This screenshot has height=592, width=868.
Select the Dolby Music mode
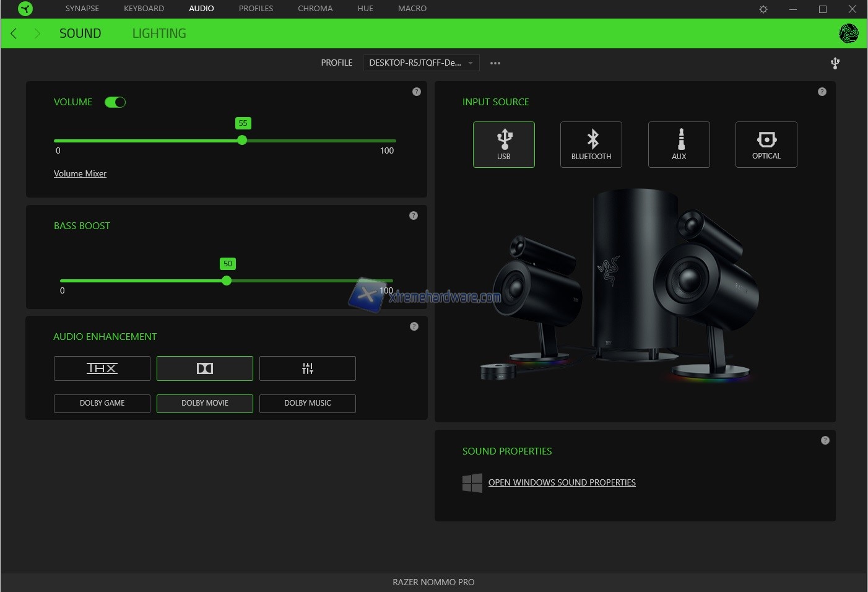pyautogui.click(x=308, y=403)
